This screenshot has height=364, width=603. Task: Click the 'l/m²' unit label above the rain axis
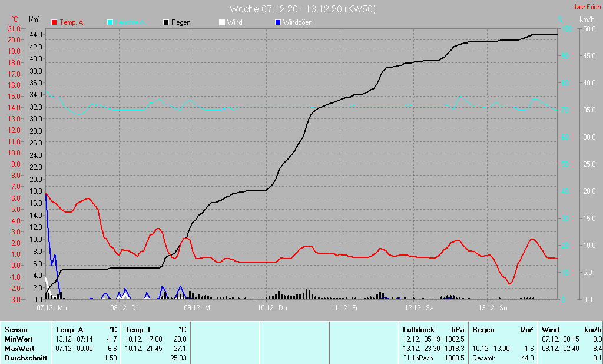[x=34, y=19]
